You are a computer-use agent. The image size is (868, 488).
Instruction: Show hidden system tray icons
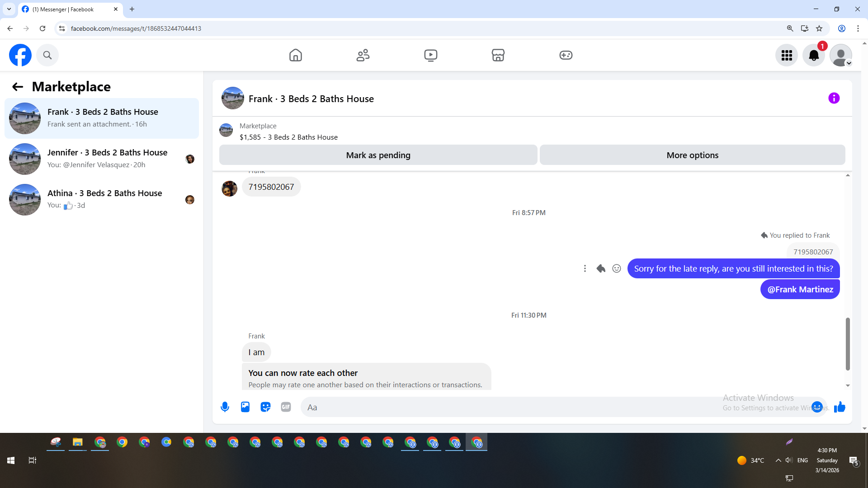point(778,460)
